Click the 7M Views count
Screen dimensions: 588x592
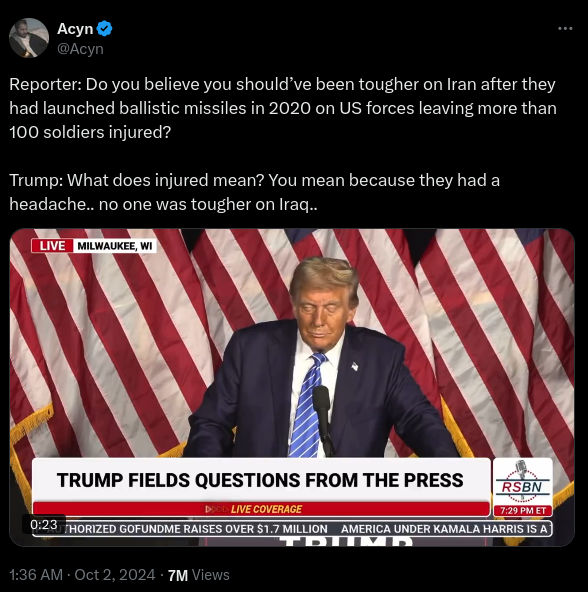(x=199, y=575)
